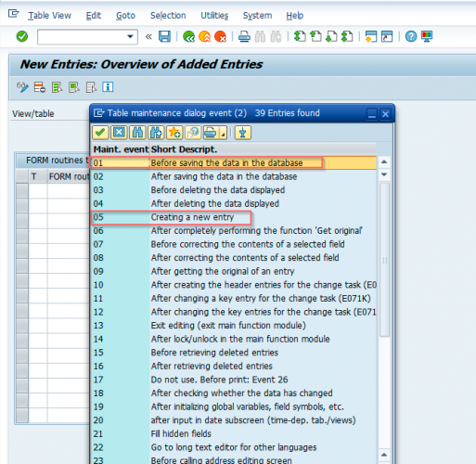Click the Last Page navigation icon
The height and width of the screenshot is (464, 476).
pos(347,36)
